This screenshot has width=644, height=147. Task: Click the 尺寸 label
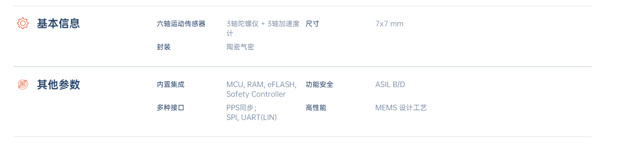tap(312, 24)
